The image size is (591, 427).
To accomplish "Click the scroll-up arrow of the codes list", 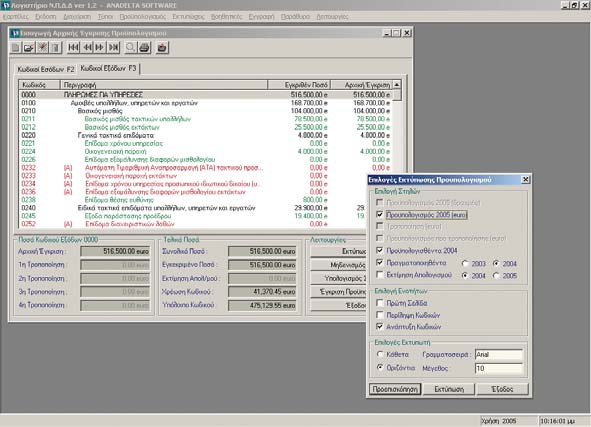I will tap(397, 84).
